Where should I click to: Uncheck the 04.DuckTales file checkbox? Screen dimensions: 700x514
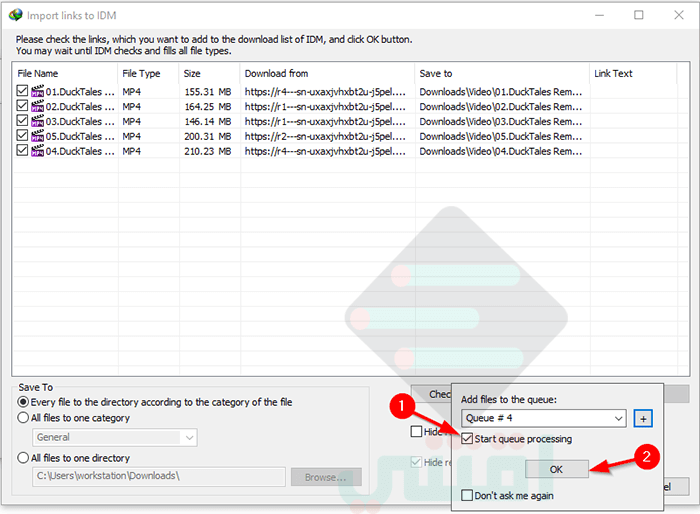22,150
